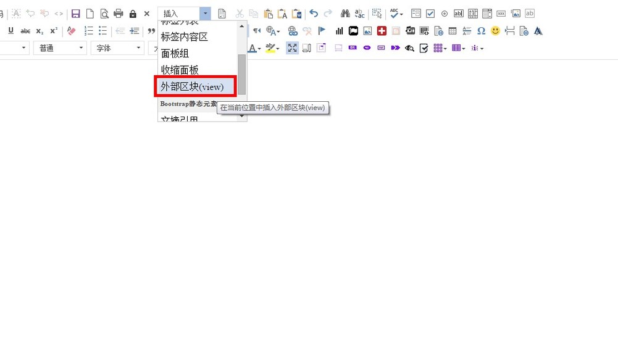Click the Save (floppy disk) icon

coord(76,14)
